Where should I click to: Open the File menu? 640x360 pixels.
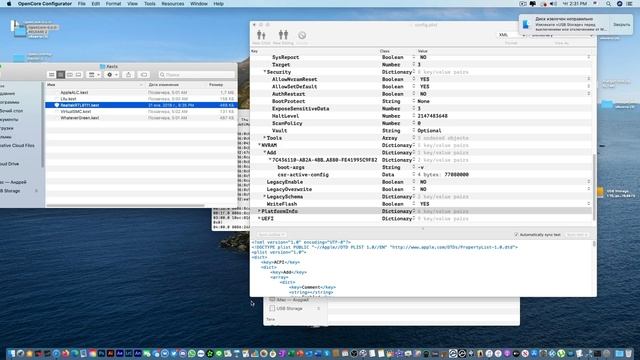(x=82, y=4)
